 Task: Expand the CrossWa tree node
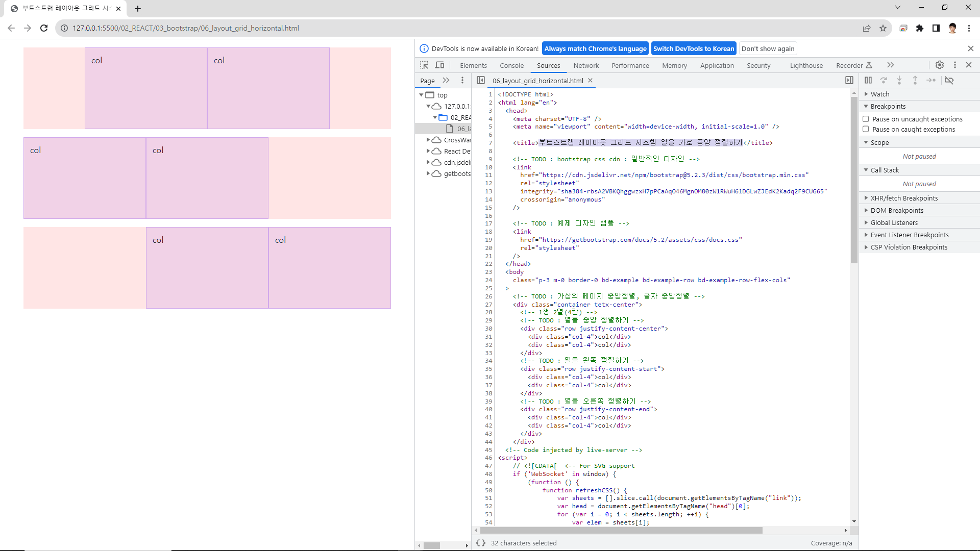[428, 140]
